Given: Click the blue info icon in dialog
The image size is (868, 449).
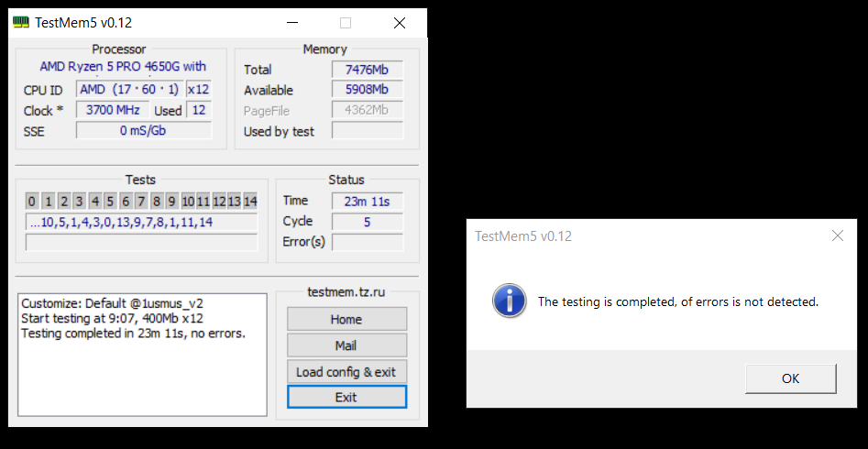Looking at the screenshot, I should (x=509, y=301).
